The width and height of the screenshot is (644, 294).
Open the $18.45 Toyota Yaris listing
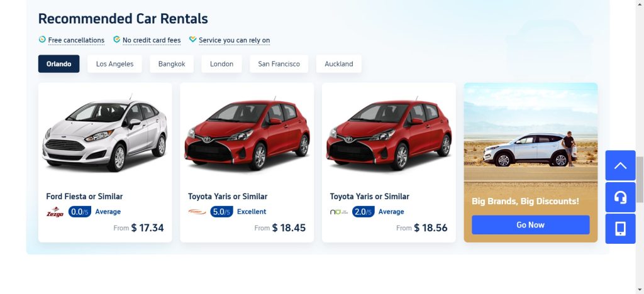[x=247, y=162]
